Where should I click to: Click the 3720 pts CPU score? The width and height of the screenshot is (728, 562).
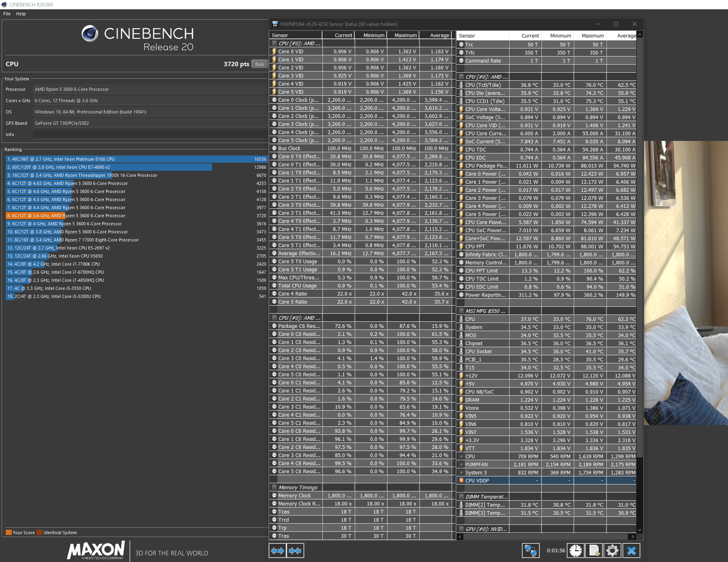236,64
